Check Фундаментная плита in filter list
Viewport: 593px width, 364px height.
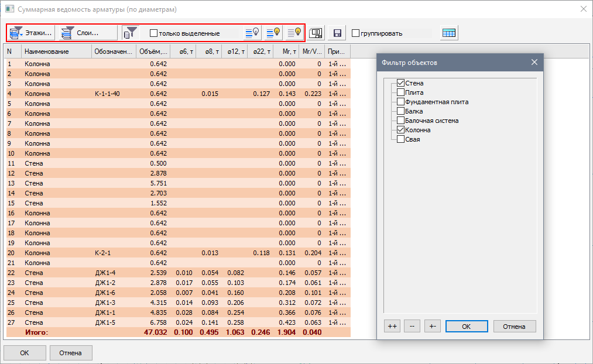coord(400,102)
